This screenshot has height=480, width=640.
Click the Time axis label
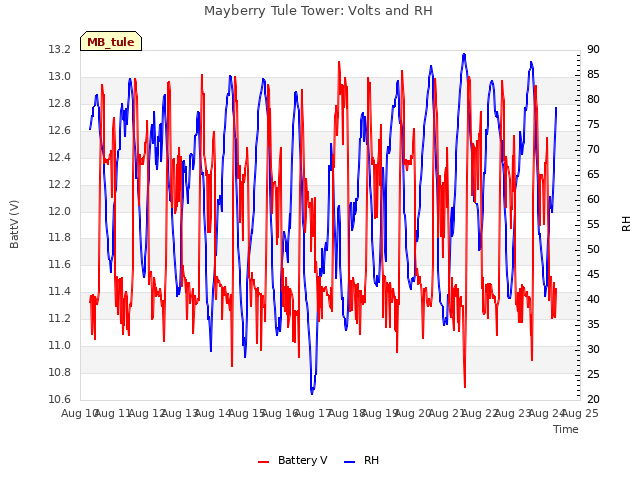coord(566,429)
